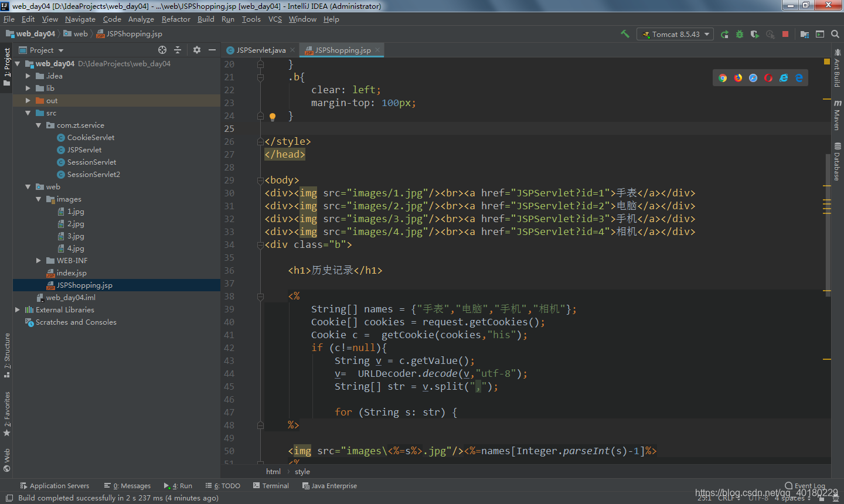Expand the out folder

(x=28, y=101)
